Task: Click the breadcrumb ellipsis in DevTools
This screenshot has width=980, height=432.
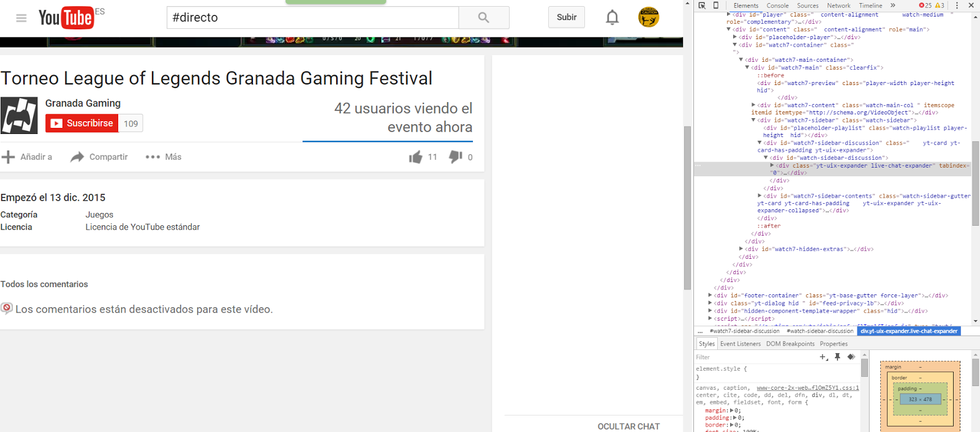Action: coord(700,331)
